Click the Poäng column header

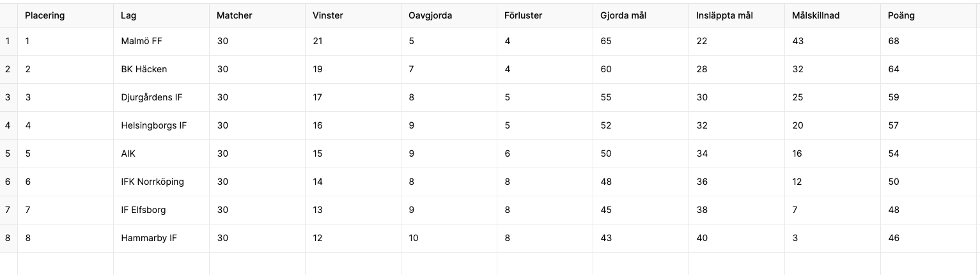[x=928, y=15]
